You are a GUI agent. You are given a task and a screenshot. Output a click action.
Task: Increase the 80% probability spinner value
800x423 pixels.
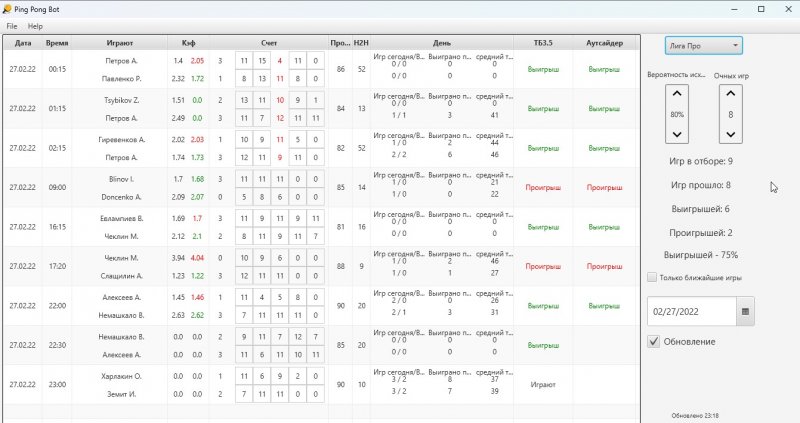677,94
